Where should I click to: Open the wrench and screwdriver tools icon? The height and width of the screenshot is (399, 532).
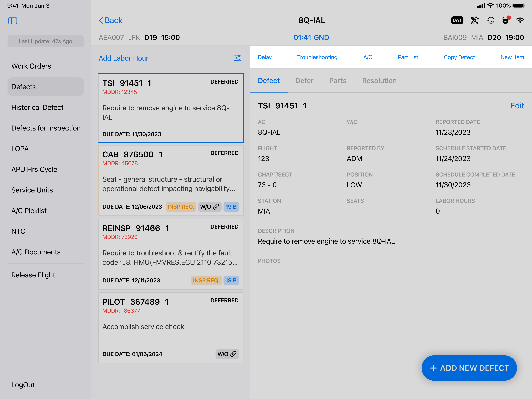coord(474,20)
